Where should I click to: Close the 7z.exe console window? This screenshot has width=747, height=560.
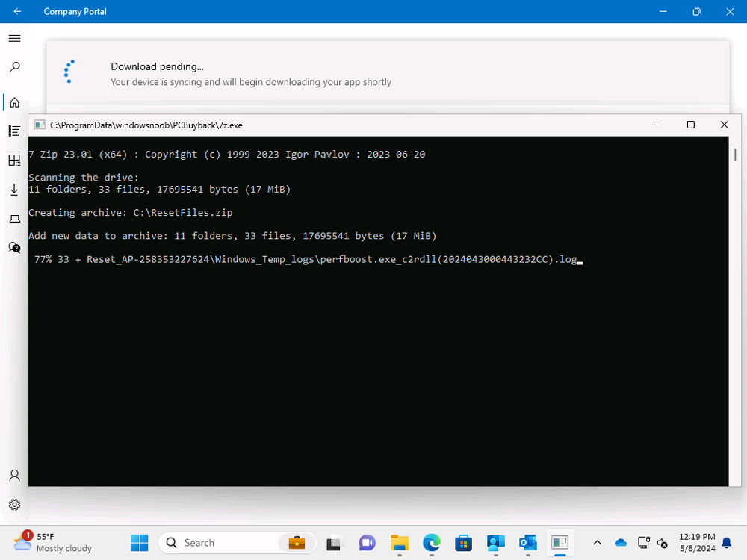(x=724, y=125)
